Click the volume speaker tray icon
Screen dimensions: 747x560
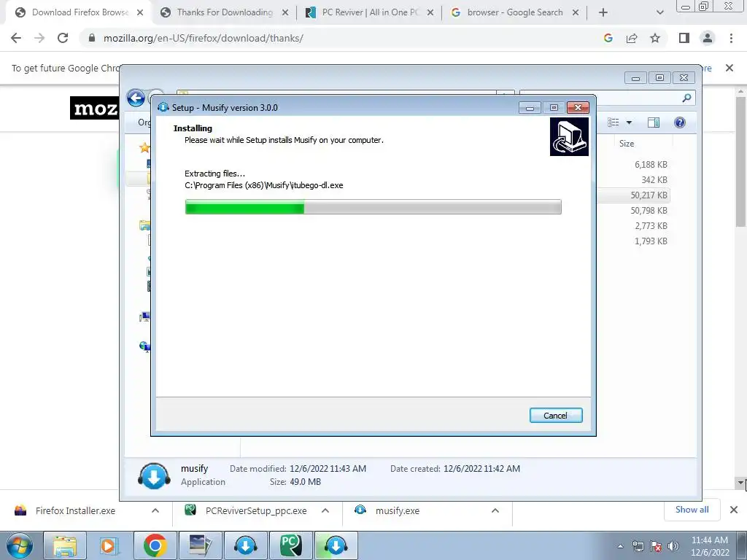click(x=673, y=546)
